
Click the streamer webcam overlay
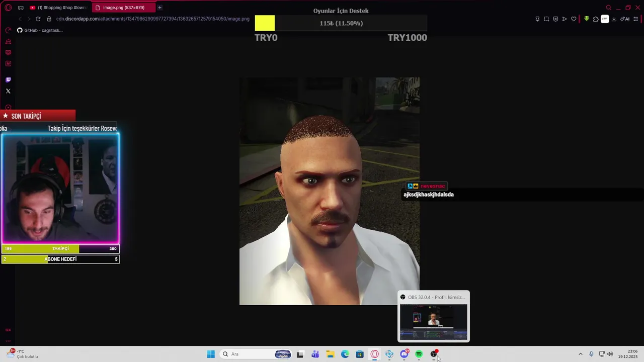(x=60, y=188)
